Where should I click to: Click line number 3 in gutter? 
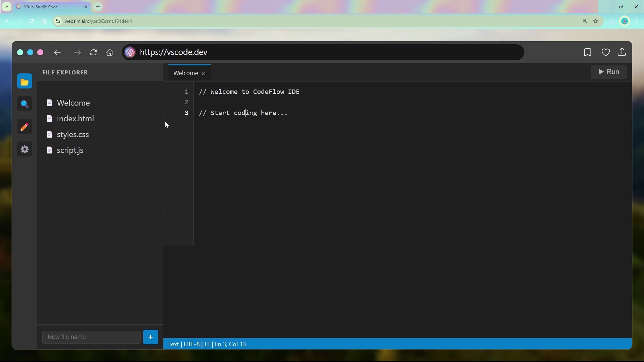[186, 113]
